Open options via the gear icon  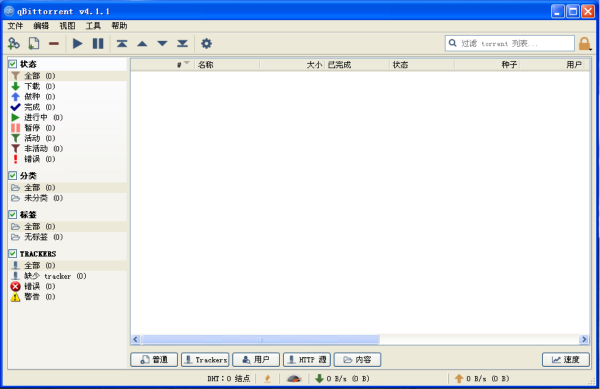point(206,44)
